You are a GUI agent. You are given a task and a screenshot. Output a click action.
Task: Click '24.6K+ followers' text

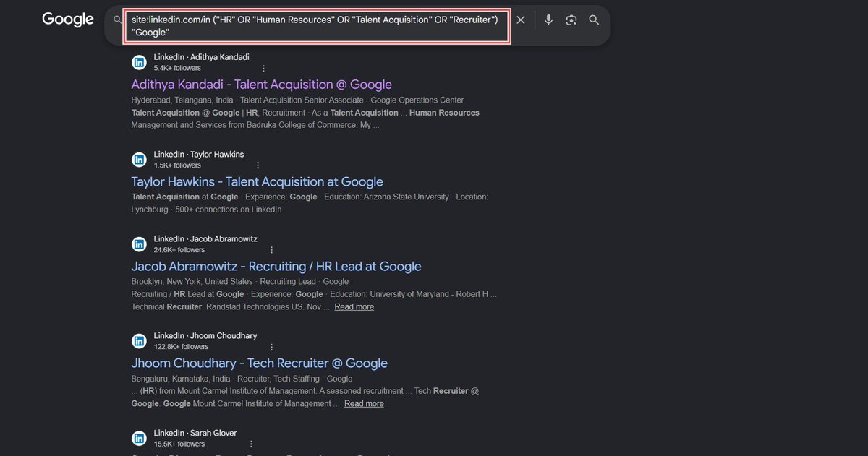pyautogui.click(x=179, y=250)
